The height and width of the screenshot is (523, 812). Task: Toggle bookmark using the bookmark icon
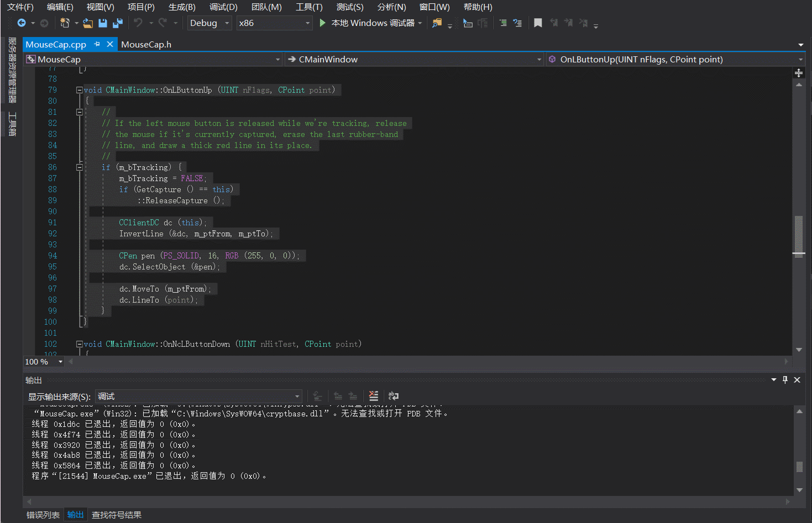[538, 23]
